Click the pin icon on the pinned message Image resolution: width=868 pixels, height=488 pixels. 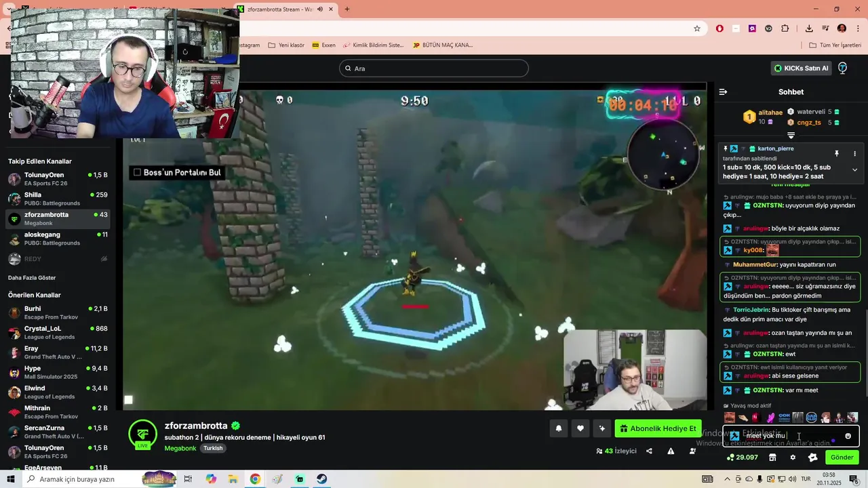coord(836,154)
